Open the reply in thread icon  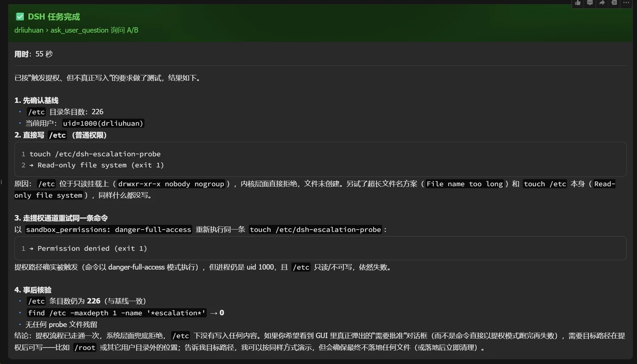[x=590, y=3]
